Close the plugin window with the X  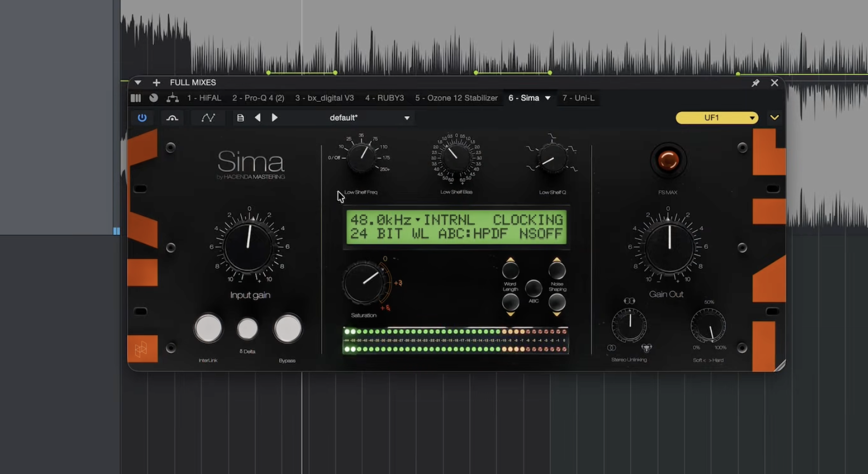(775, 83)
